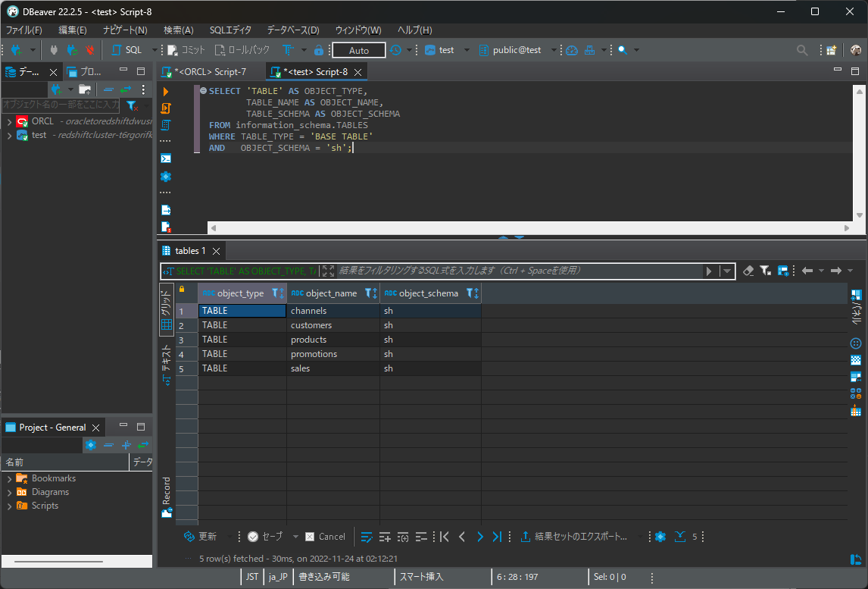Image resolution: width=868 pixels, height=589 pixels.
Task: Click the third icon in editor sidebar
Action: pos(166,125)
